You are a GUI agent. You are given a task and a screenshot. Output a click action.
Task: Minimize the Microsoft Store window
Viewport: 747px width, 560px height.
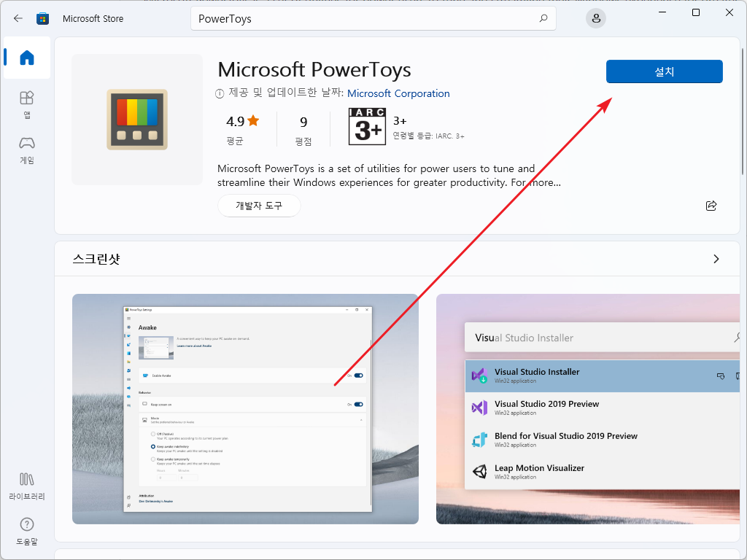coord(662,12)
